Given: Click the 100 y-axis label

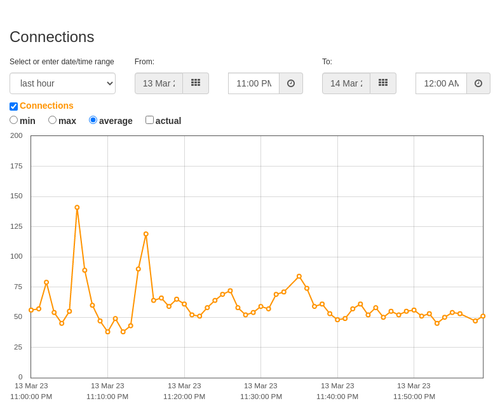Looking at the screenshot, I should tap(16, 256).
